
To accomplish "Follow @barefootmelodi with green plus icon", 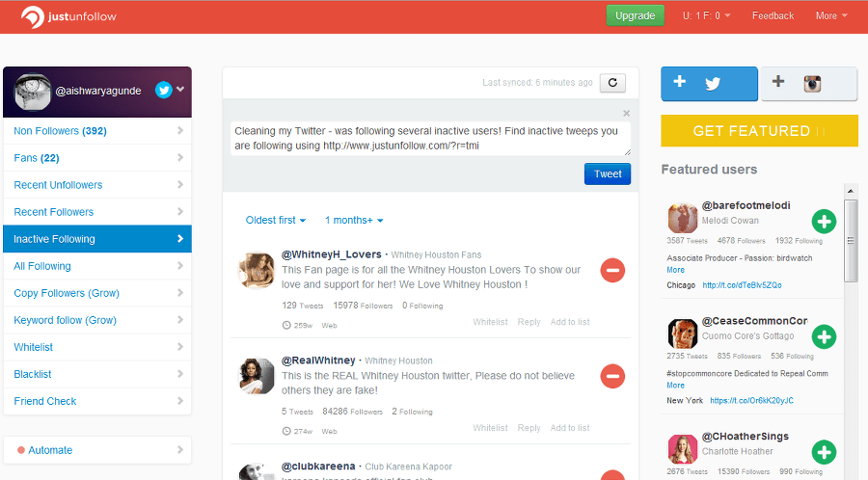I will click(824, 222).
